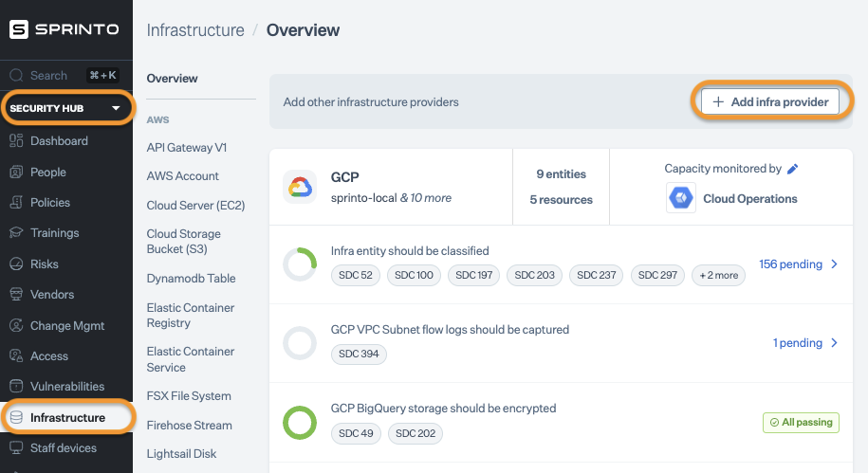This screenshot has height=473, width=868.
Task: Click the SDC 100 tag
Action: coord(414,276)
